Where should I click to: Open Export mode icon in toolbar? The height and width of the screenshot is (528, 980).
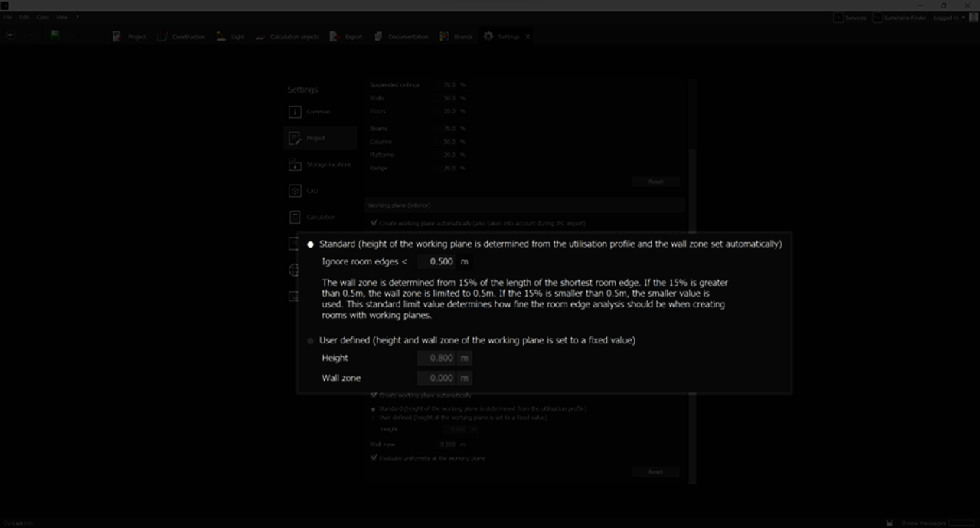tap(335, 36)
